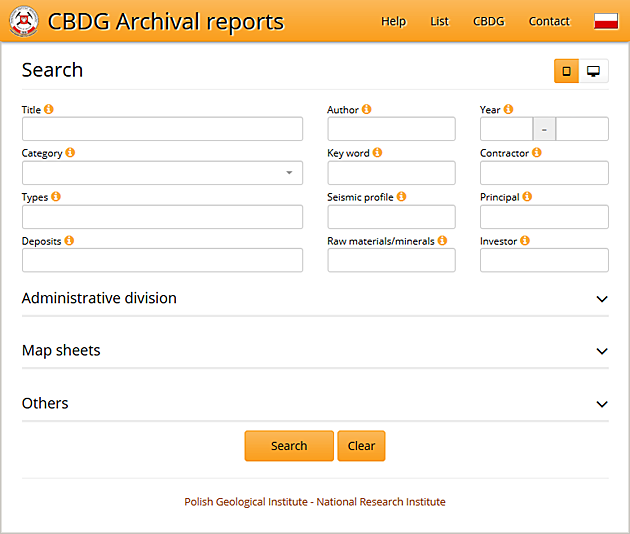The width and height of the screenshot is (630, 534).
Task: Focus the Types input field
Action: [x=162, y=217]
